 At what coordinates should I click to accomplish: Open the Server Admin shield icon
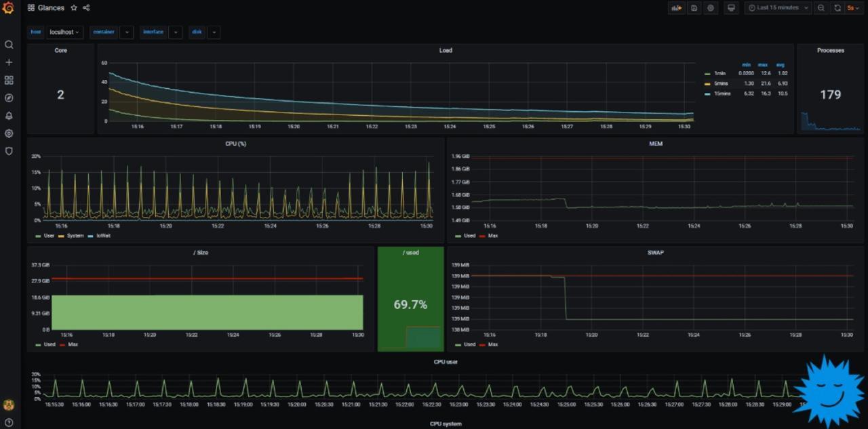pyautogui.click(x=9, y=151)
